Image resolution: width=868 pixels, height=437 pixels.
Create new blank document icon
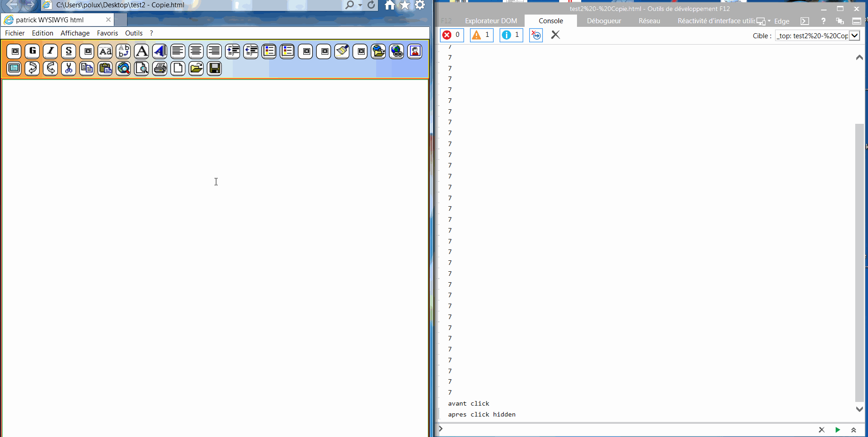tap(178, 68)
